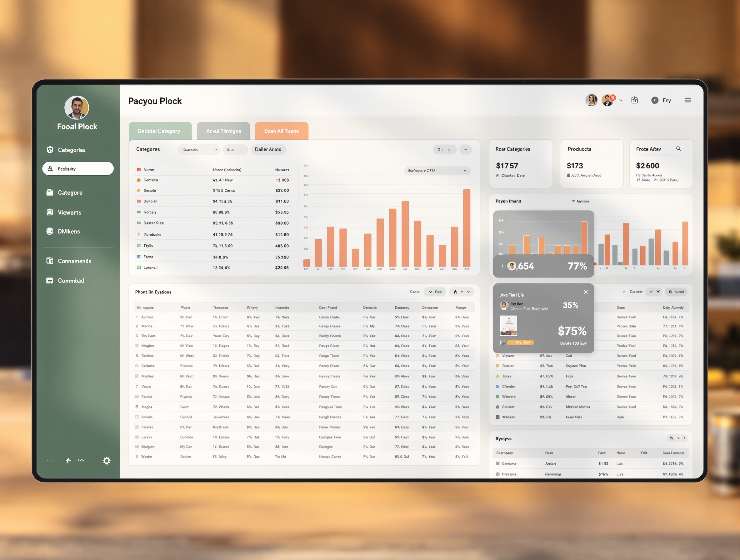Click the filter funnel dropdown beside Carcter
Image resolution: width=740 pixels, height=560 pixels.
pyautogui.click(x=654, y=292)
